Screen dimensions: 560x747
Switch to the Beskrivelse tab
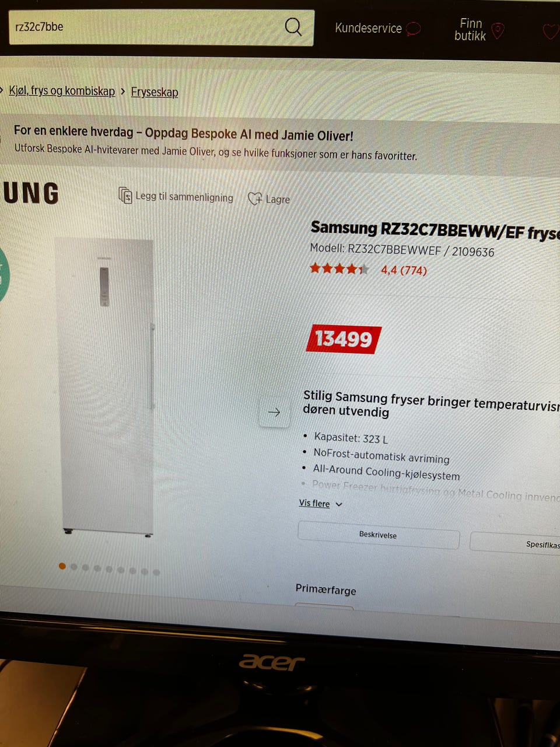(x=379, y=535)
